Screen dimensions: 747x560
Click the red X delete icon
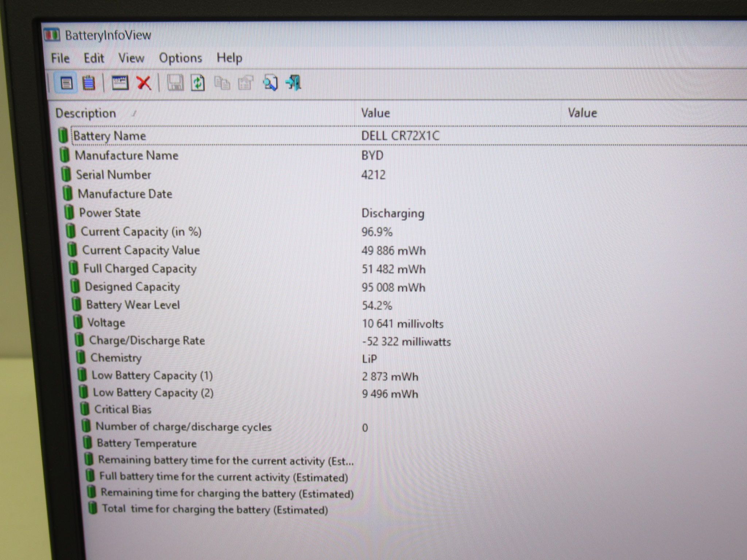pos(144,83)
